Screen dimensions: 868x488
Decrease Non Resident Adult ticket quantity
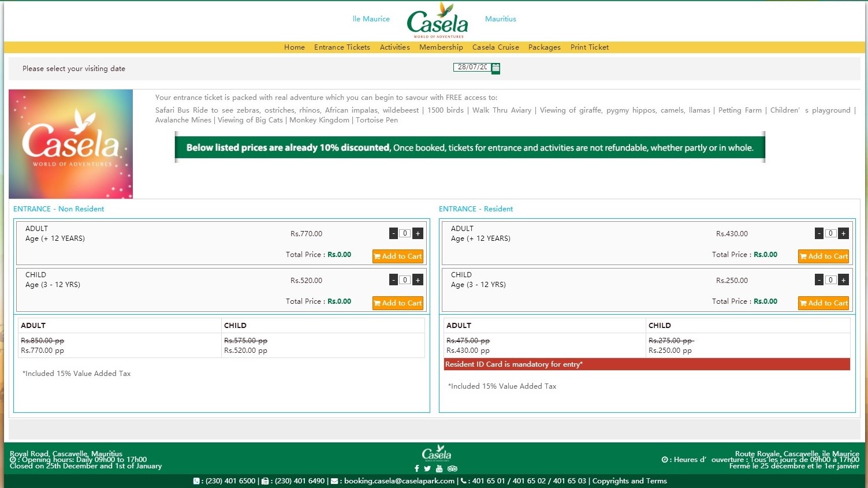click(393, 233)
